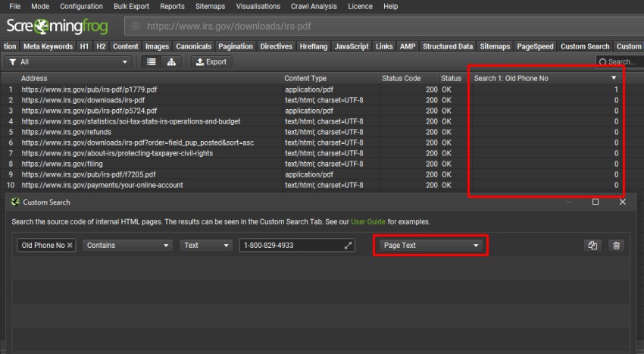This screenshot has height=354, width=644.
Task: Switch to the Pagination tab
Action: pyautogui.click(x=236, y=46)
